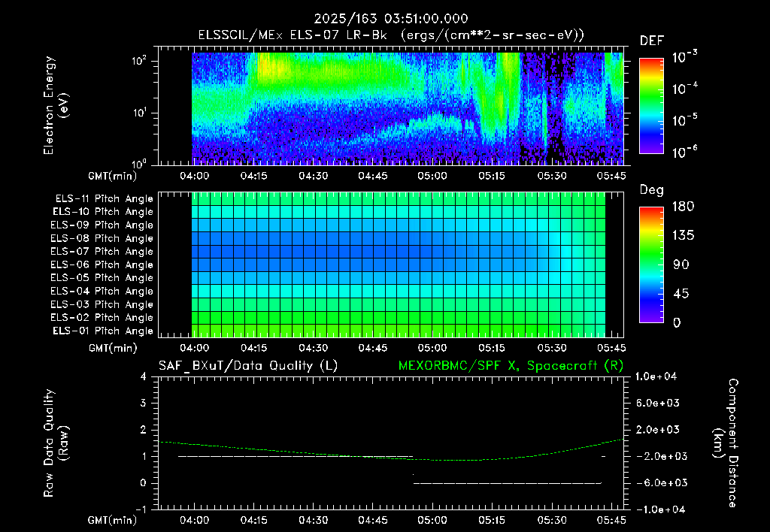Click 04:45 time label under the spectrogram

373,176
